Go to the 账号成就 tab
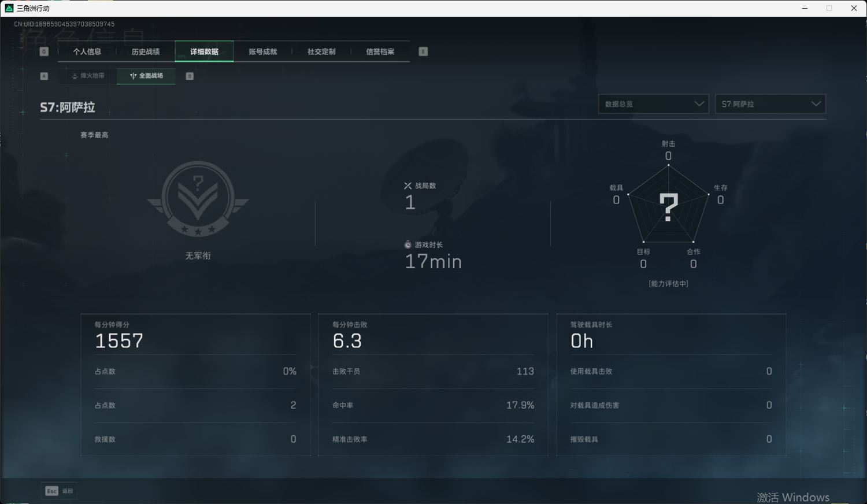Viewport: 867px width, 504px height. tap(263, 51)
